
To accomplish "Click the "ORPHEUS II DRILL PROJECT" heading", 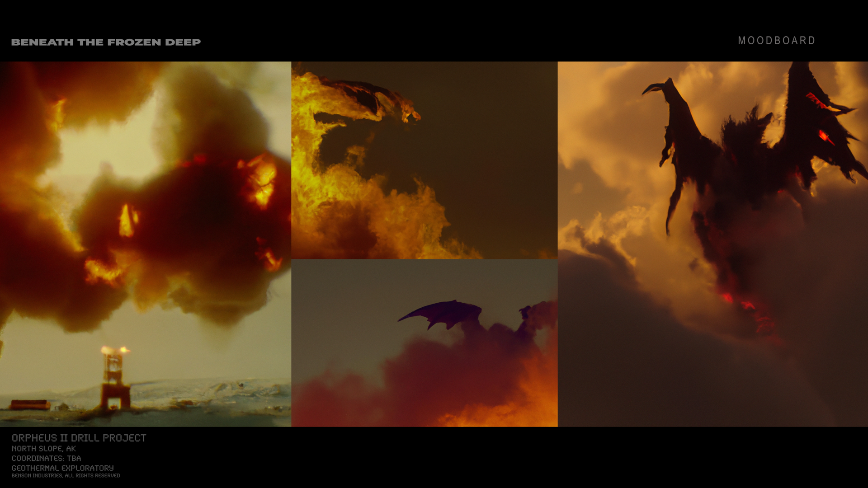I will (79, 438).
